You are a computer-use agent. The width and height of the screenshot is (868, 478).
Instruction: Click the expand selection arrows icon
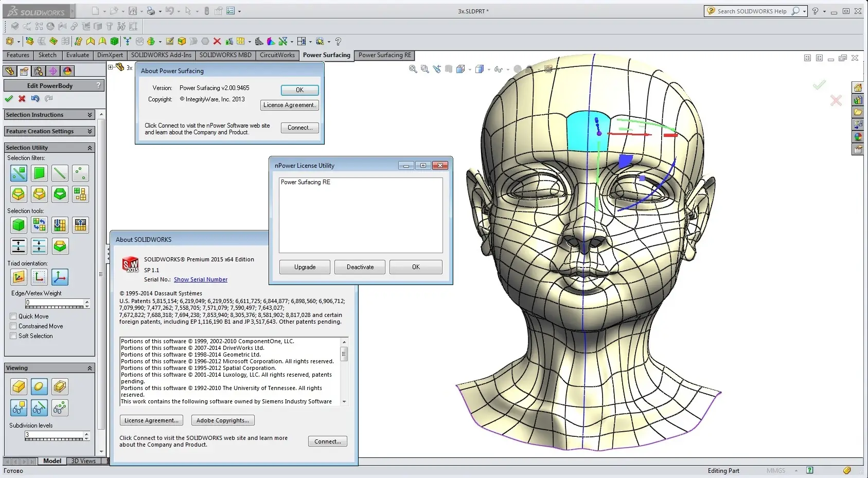click(19, 246)
